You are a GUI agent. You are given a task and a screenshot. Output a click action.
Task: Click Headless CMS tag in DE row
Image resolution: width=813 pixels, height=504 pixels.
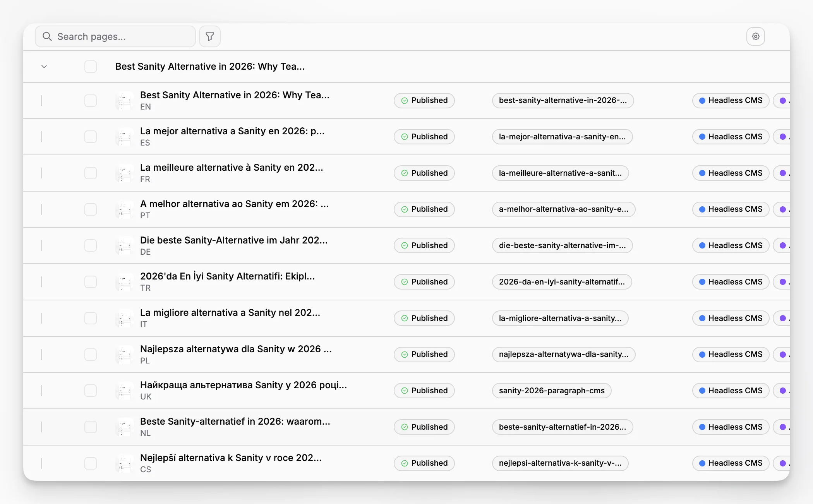pos(731,245)
